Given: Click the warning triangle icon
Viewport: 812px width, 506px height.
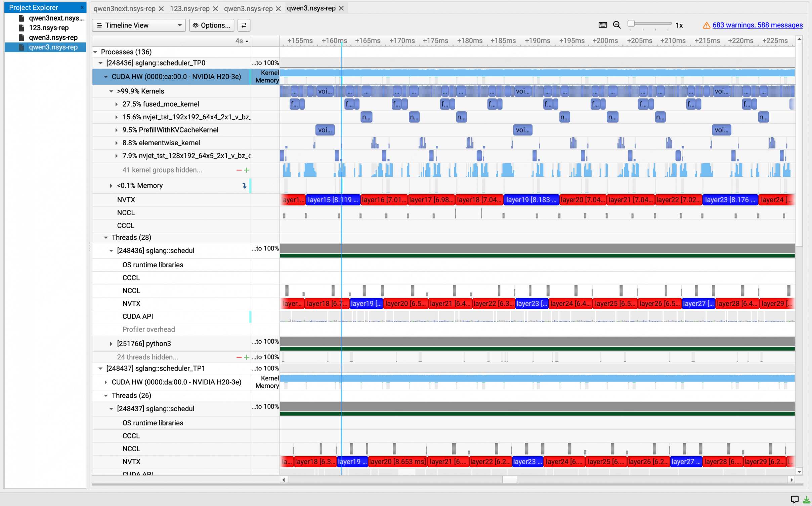Looking at the screenshot, I should pos(706,25).
